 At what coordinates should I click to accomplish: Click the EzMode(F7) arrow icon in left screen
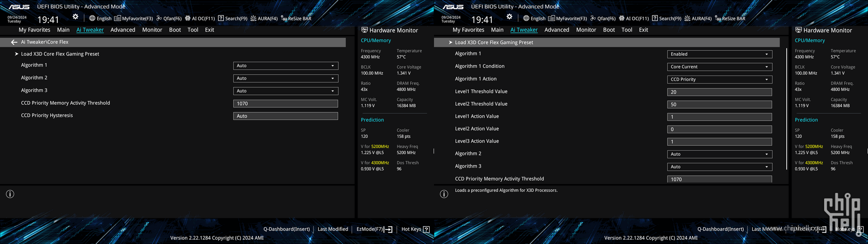click(x=388, y=230)
